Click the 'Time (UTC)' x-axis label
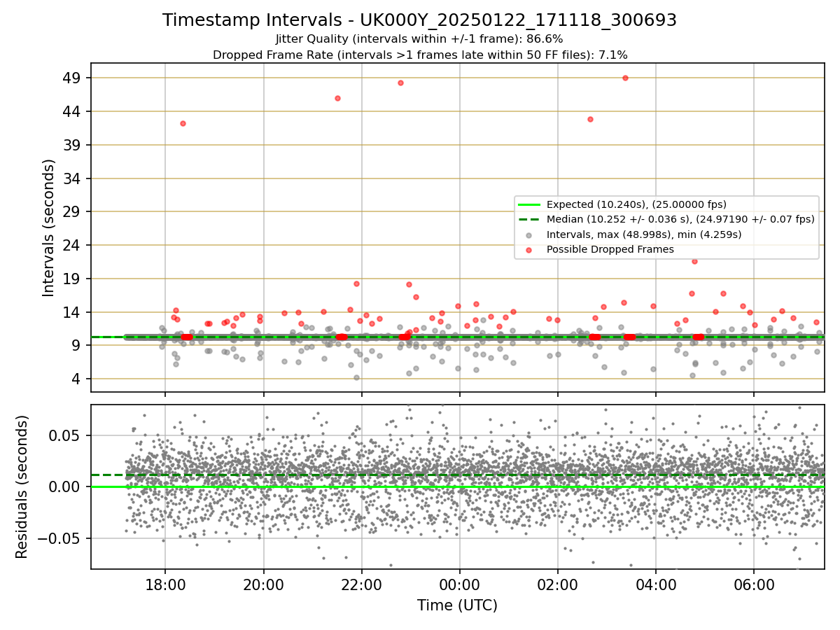The image size is (840, 630). coord(457,605)
